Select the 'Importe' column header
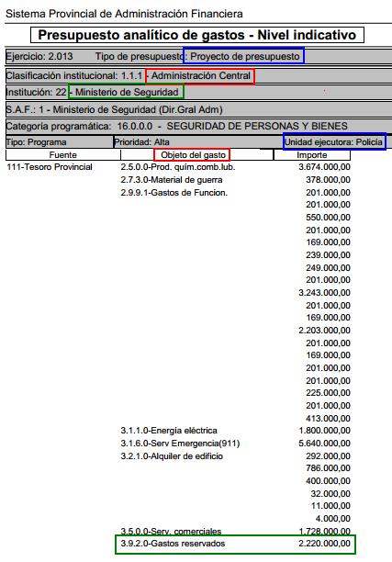Screen dimensions: 392x562 point(312,155)
